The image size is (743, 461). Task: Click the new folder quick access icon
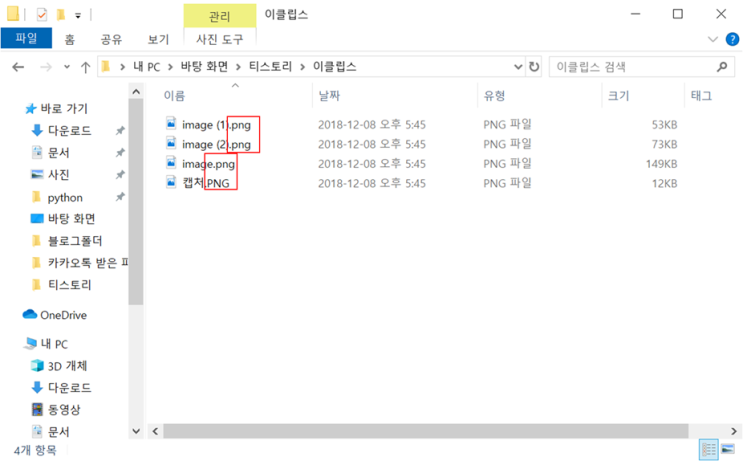[x=61, y=15]
